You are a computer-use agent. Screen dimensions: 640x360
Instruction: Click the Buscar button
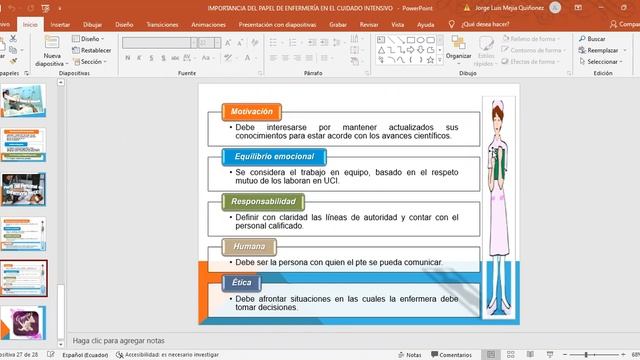point(592,39)
